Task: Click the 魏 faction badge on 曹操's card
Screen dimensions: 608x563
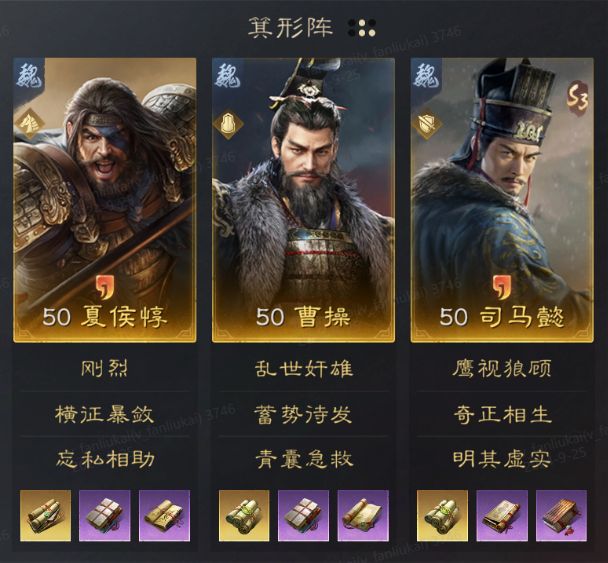Action: 228,75
